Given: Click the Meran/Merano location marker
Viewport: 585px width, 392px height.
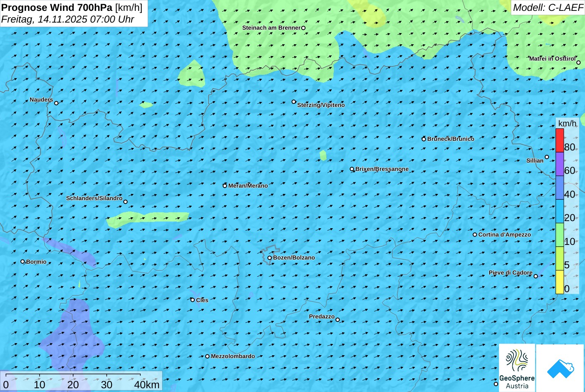Looking at the screenshot, I should [225, 186].
